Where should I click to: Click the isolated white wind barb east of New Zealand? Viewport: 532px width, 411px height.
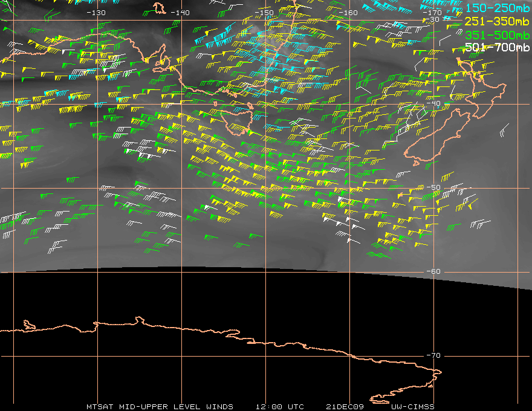tap(504, 131)
